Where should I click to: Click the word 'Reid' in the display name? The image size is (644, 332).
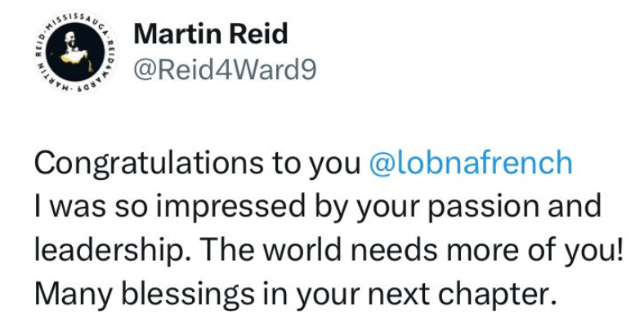[x=258, y=34]
